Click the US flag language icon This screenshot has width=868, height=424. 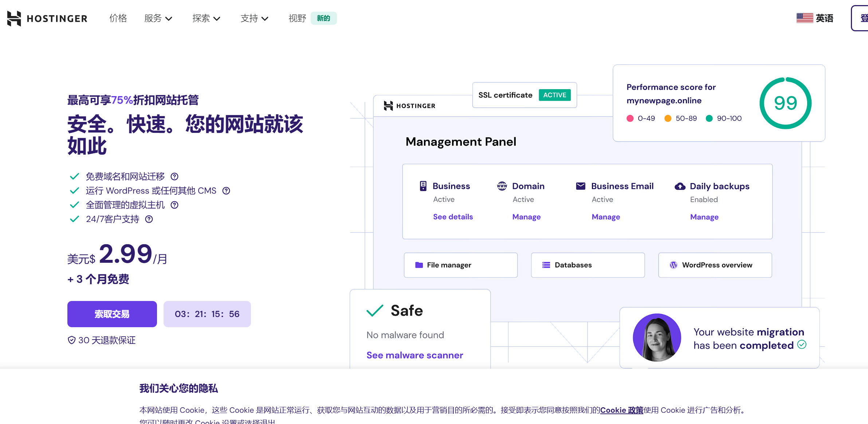[x=804, y=18]
